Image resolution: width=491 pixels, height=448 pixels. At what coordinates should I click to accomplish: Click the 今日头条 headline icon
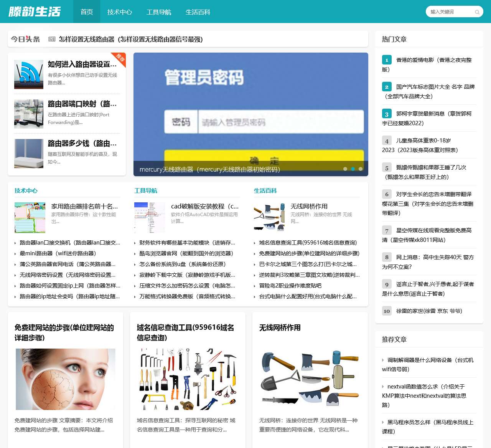[51, 39]
